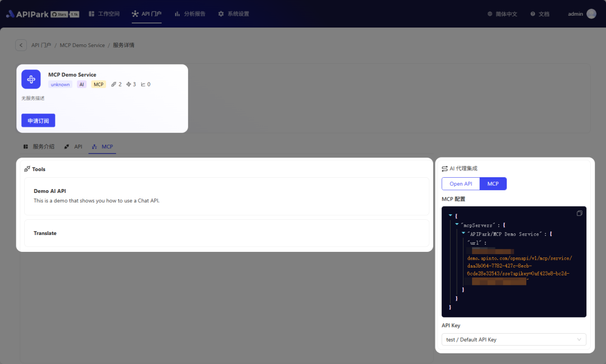Select the Open API toggle option
The height and width of the screenshot is (364, 606).
point(461,184)
